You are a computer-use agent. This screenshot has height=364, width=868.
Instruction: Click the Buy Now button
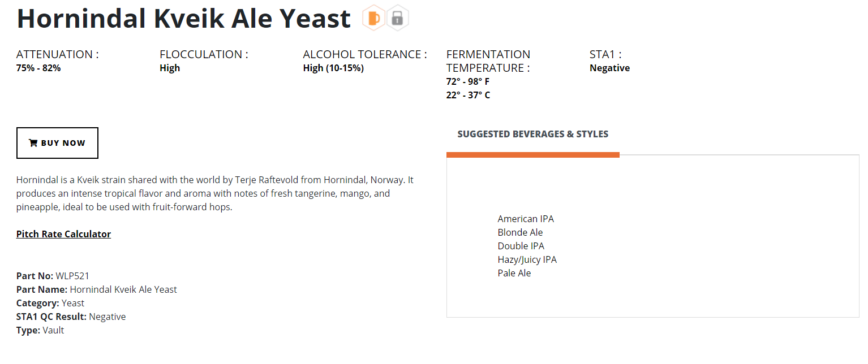point(57,143)
